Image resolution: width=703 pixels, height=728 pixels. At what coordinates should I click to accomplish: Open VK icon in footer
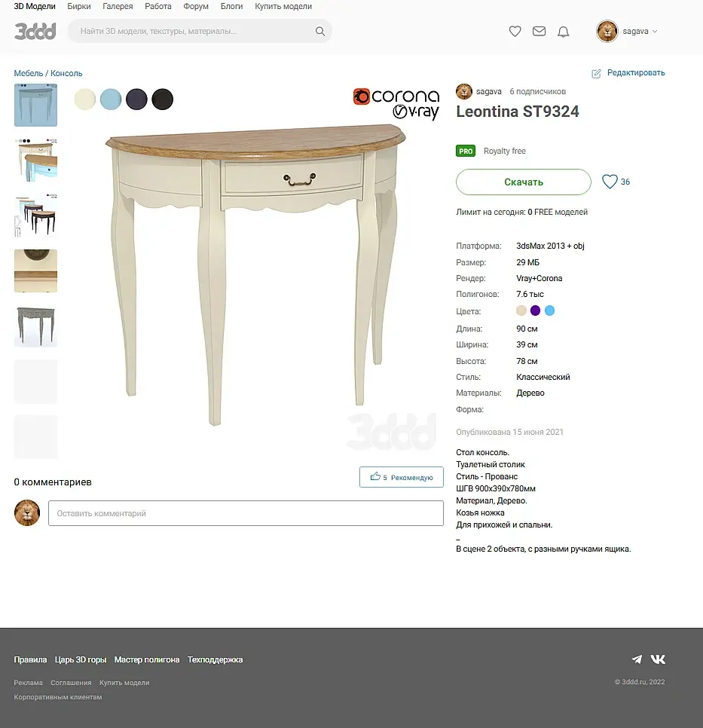coord(658,659)
